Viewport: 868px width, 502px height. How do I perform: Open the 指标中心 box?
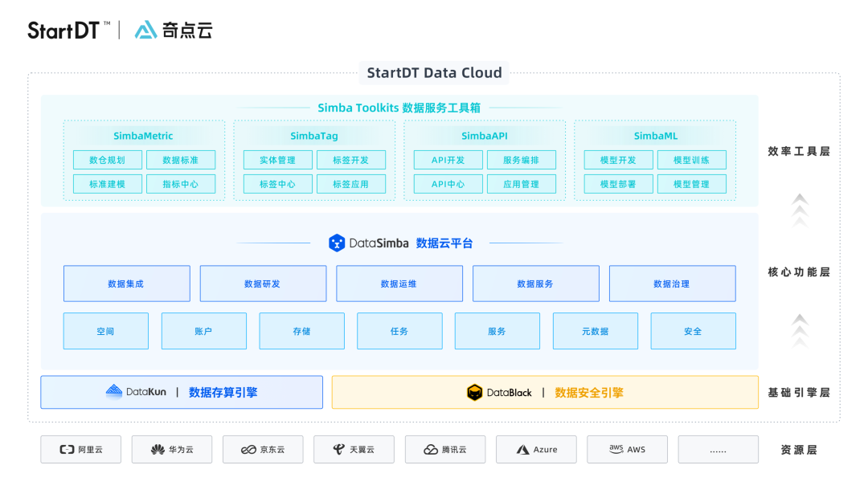pyautogui.click(x=181, y=184)
